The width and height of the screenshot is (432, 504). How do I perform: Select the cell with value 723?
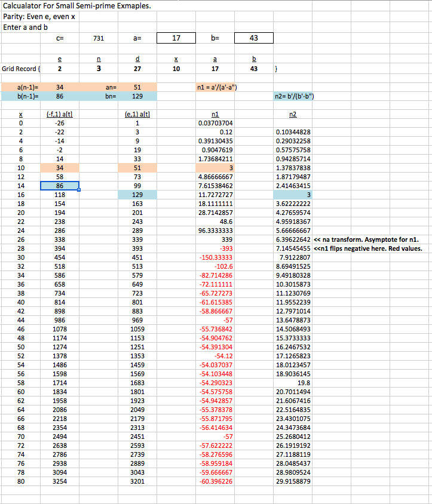(137, 293)
